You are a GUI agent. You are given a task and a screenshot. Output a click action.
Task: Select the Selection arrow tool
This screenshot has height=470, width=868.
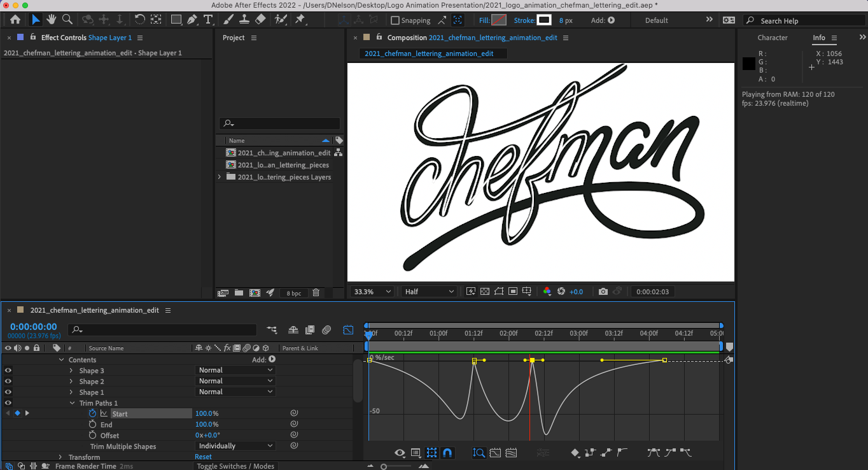tap(36, 20)
